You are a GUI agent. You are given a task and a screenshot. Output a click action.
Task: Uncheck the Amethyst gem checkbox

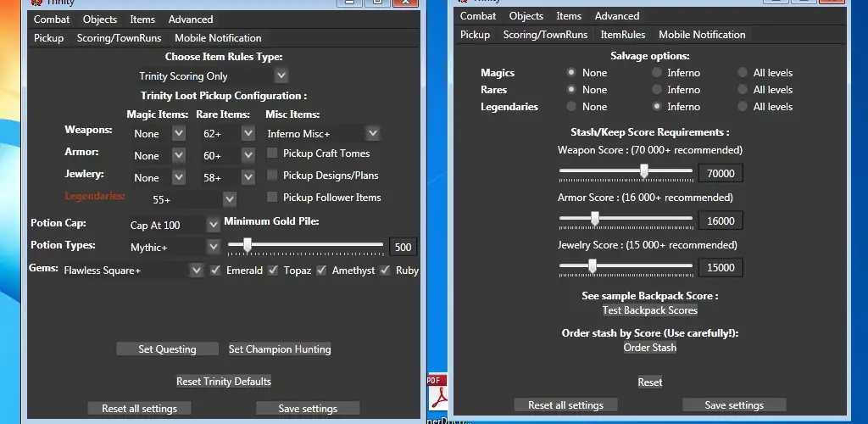pyautogui.click(x=321, y=271)
